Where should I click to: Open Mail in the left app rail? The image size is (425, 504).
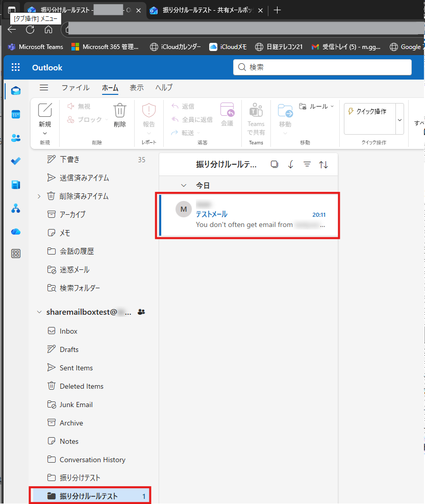(x=16, y=91)
